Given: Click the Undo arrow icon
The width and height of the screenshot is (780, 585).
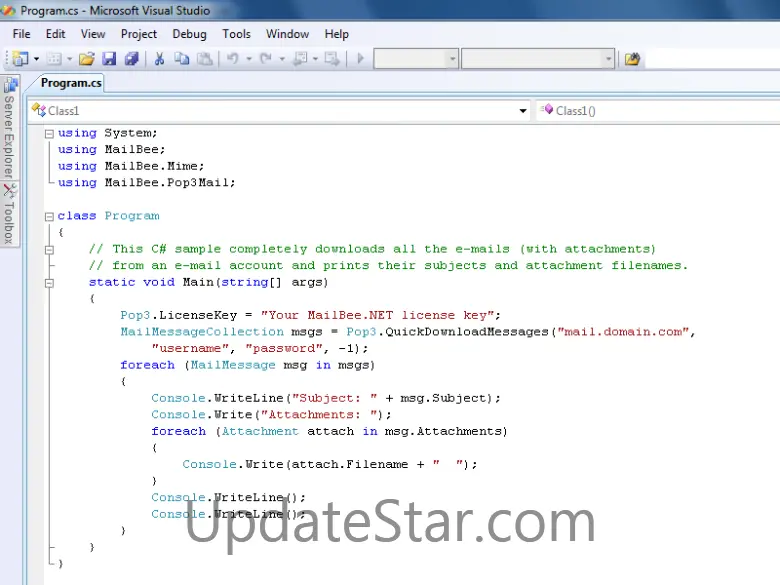Looking at the screenshot, I should point(232,59).
